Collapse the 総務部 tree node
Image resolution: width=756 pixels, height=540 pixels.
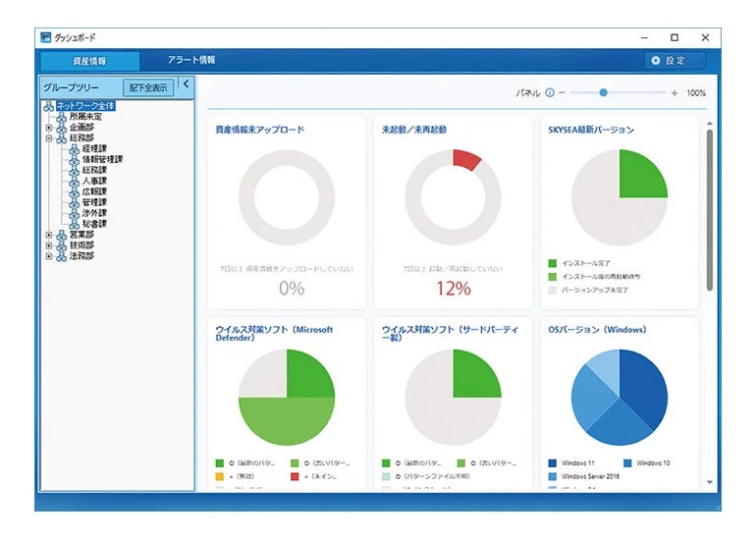[49, 138]
